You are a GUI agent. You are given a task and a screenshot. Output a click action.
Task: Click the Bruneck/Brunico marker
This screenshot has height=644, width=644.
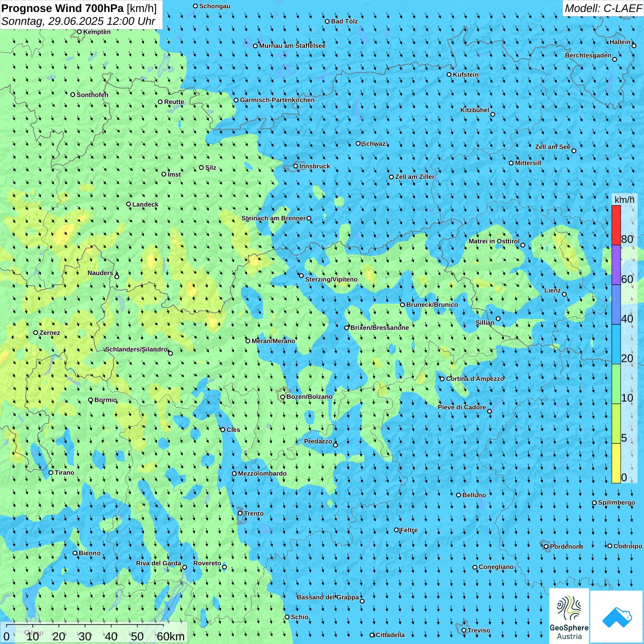pos(402,305)
